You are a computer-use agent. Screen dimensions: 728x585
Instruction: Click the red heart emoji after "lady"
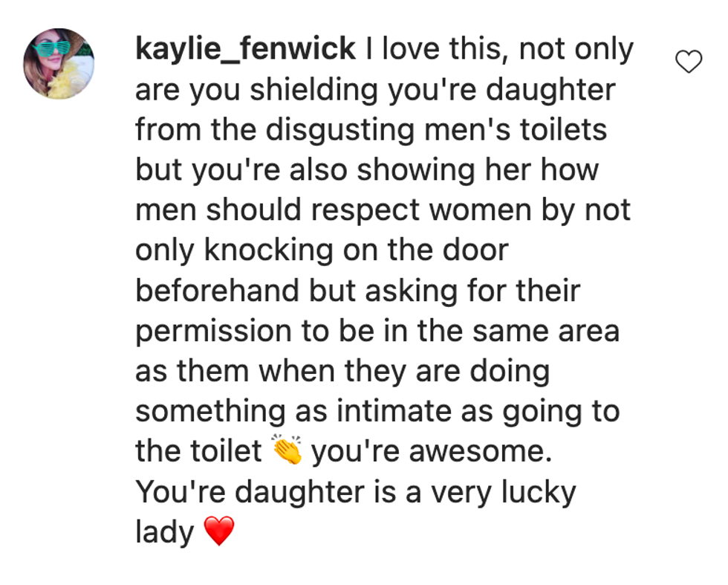click(x=219, y=531)
